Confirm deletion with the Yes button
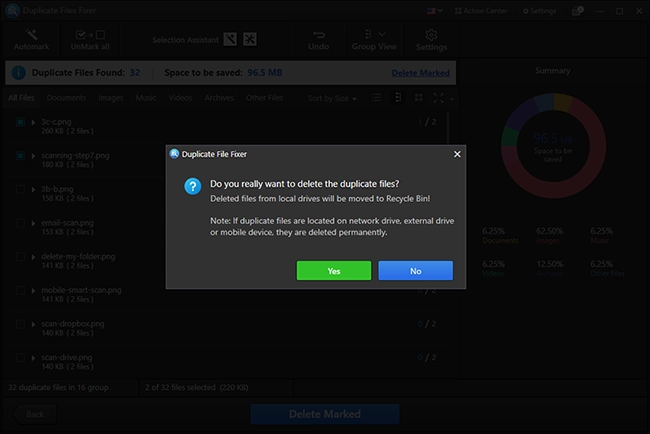This screenshot has height=434, width=650. coord(334,271)
